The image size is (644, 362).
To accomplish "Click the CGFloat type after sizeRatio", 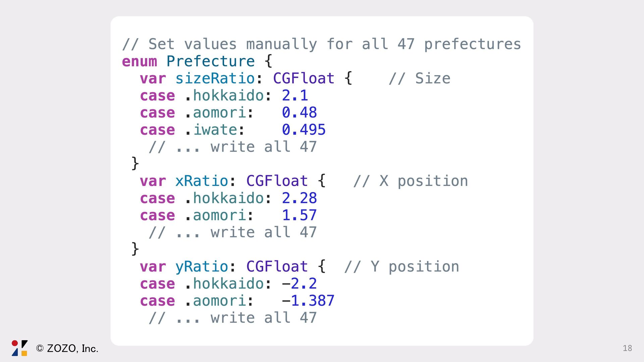I will (x=304, y=78).
